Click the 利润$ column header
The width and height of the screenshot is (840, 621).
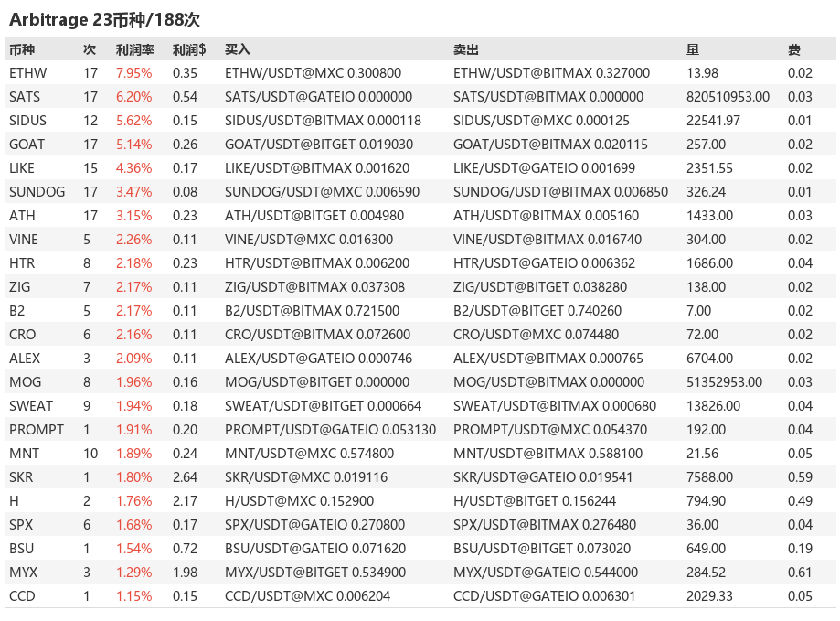pyautogui.click(x=189, y=49)
